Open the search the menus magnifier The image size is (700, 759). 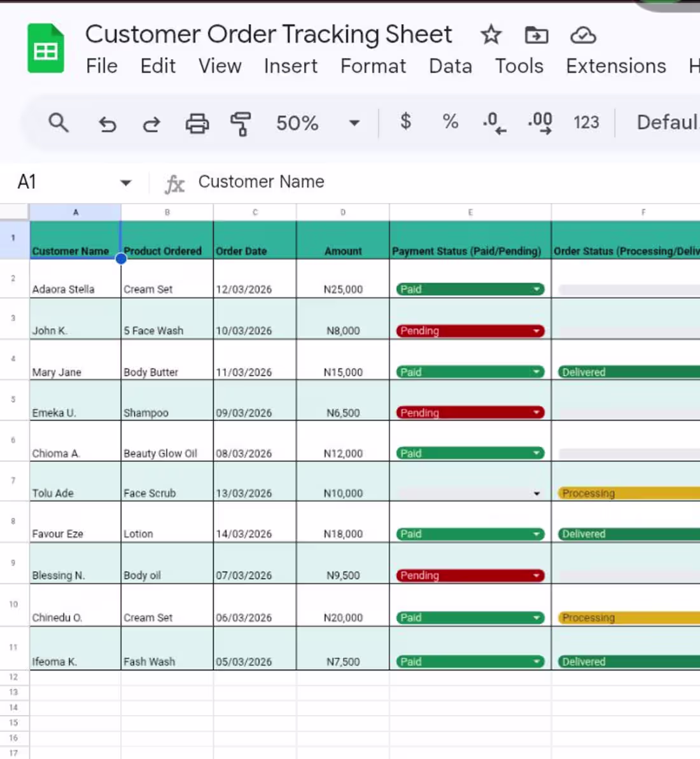click(59, 122)
